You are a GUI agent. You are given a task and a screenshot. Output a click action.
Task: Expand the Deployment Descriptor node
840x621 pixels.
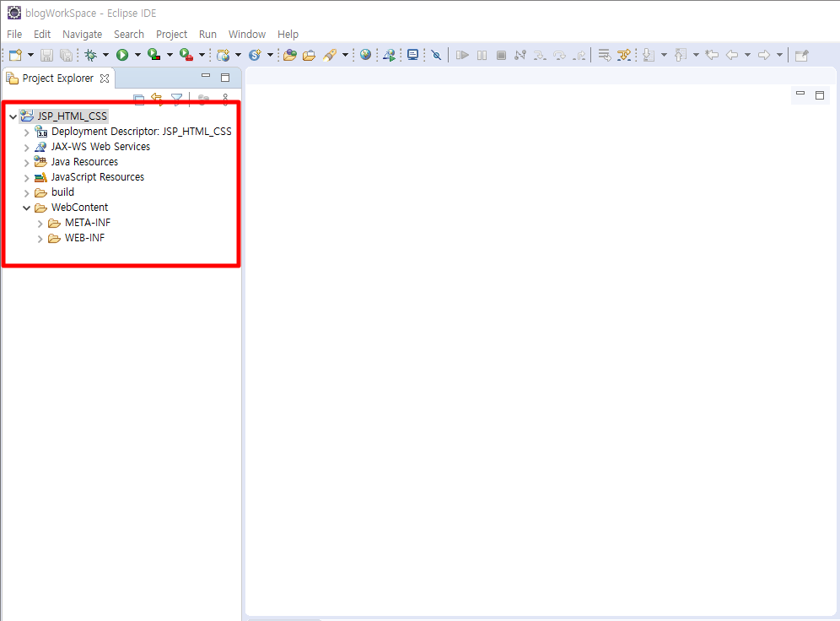[26, 132]
